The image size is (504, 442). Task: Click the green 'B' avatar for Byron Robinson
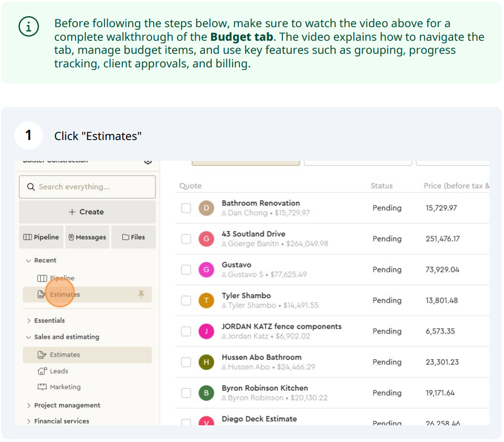pyautogui.click(x=207, y=393)
